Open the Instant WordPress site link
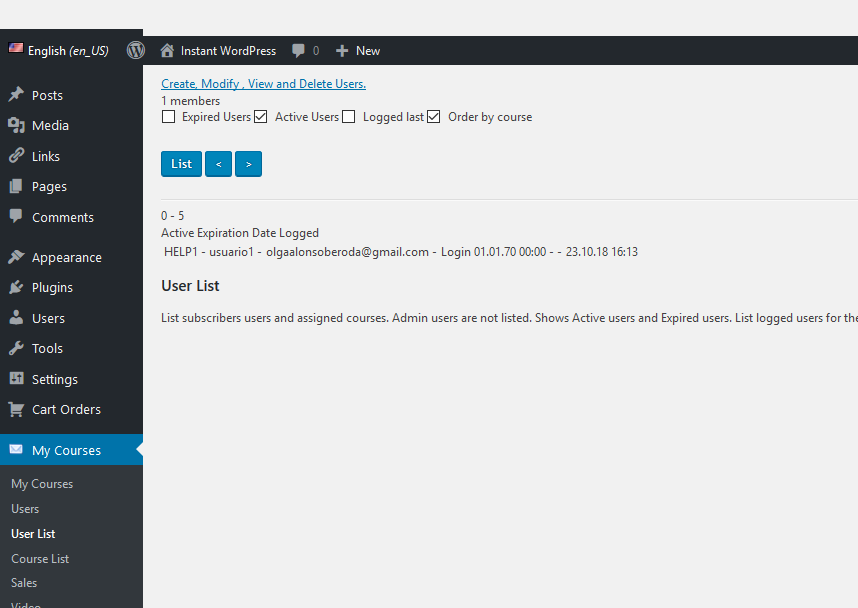The height and width of the screenshot is (608, 858). pyautogui.click(x=228, y=51)
